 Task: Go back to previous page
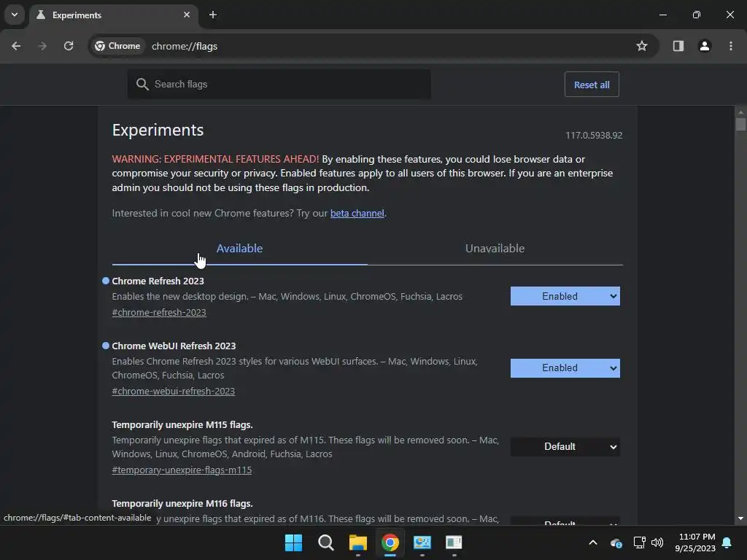(16, 46)
